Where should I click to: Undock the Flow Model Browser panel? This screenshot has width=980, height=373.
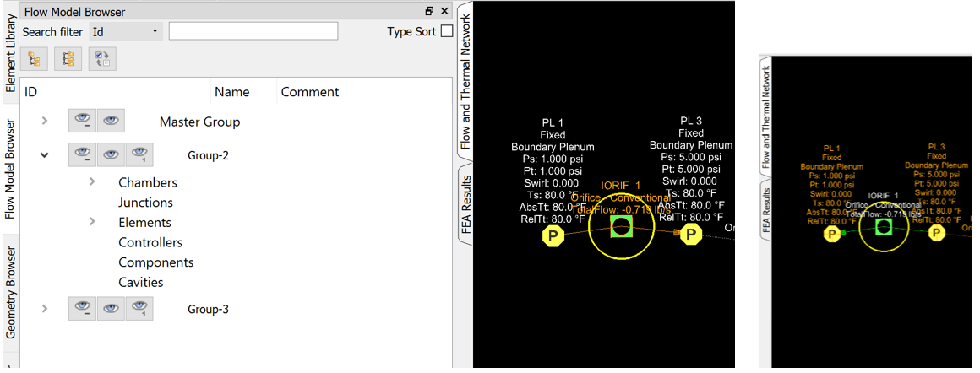(x=429, y=11)
